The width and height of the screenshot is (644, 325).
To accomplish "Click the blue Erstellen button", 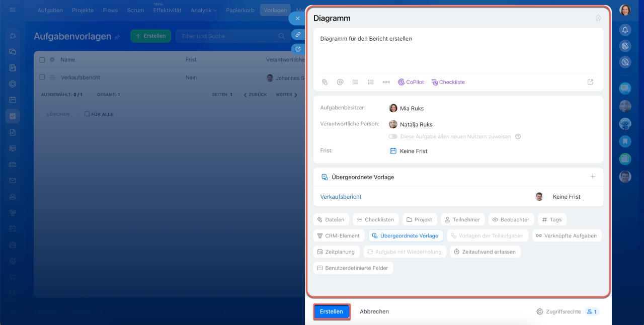I will 332,311.
